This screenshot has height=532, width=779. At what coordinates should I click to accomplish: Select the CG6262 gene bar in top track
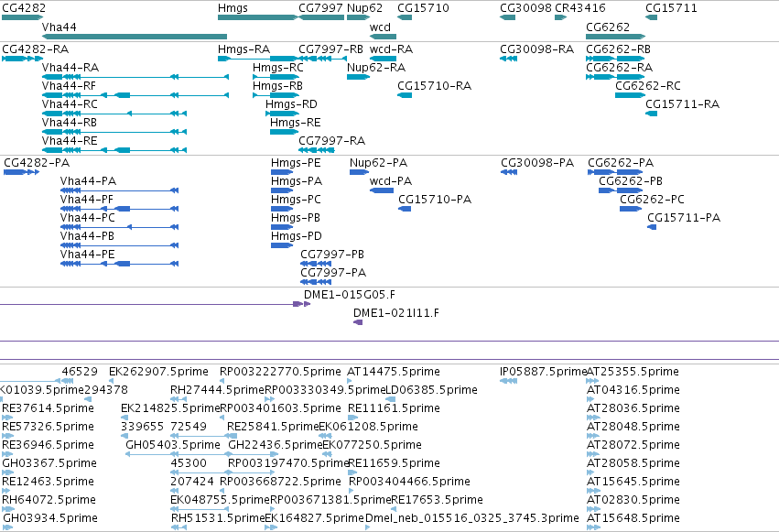(615, 37)
